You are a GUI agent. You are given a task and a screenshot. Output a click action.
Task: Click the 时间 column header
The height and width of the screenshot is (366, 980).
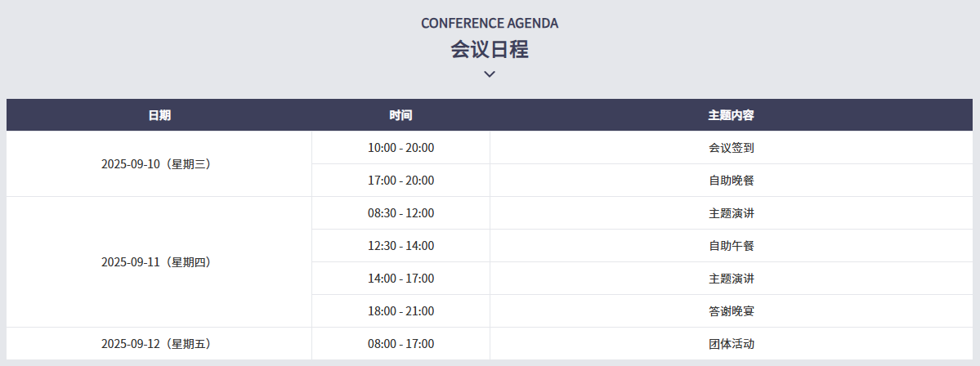point(401,115)
